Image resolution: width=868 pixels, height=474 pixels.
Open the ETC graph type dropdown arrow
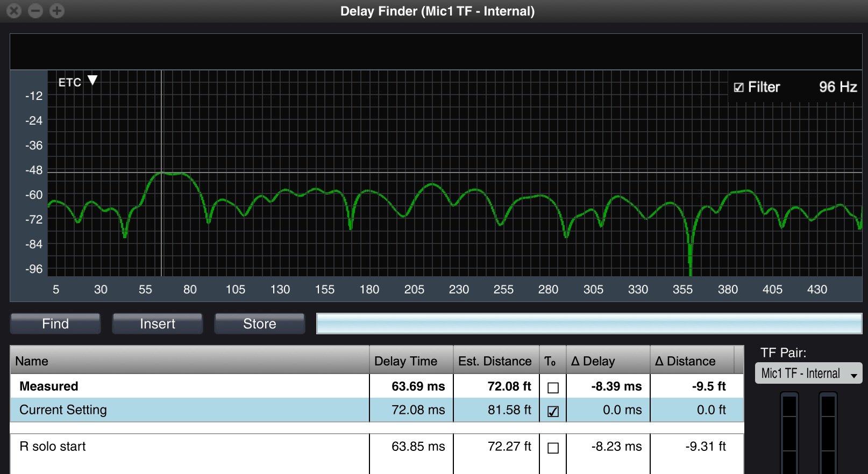click(x=93, y=80)
